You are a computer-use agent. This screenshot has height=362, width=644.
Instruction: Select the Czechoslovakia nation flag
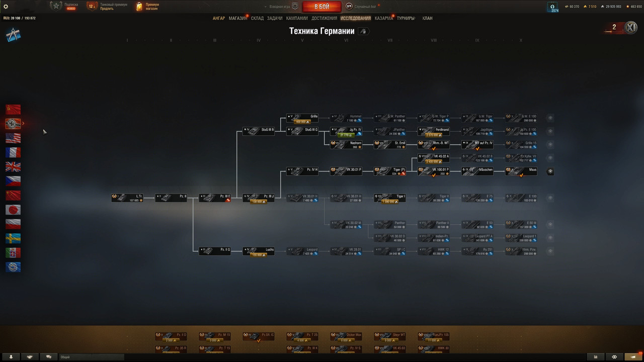(x=13, y=181)
